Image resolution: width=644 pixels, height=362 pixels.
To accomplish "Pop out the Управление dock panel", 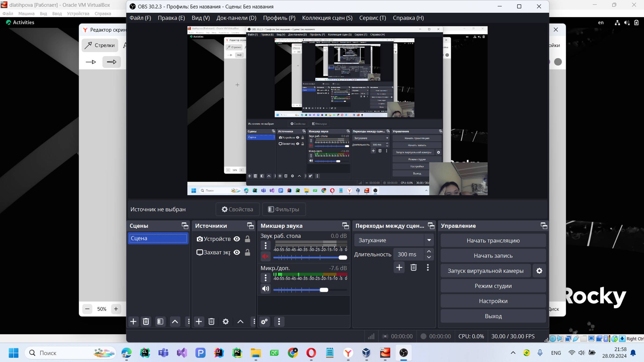I will [x=544, y=226].
